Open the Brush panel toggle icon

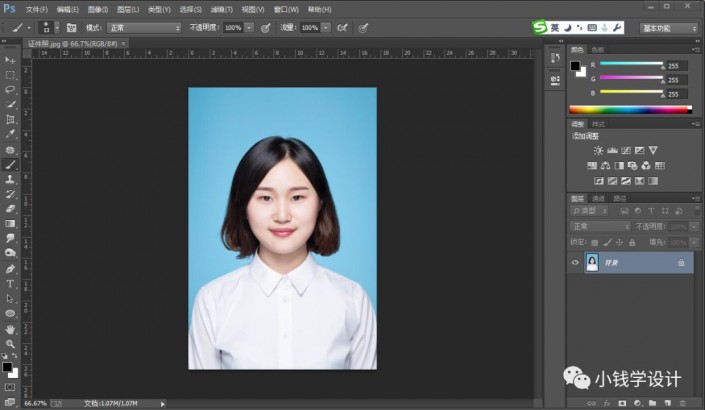point(71,28)
